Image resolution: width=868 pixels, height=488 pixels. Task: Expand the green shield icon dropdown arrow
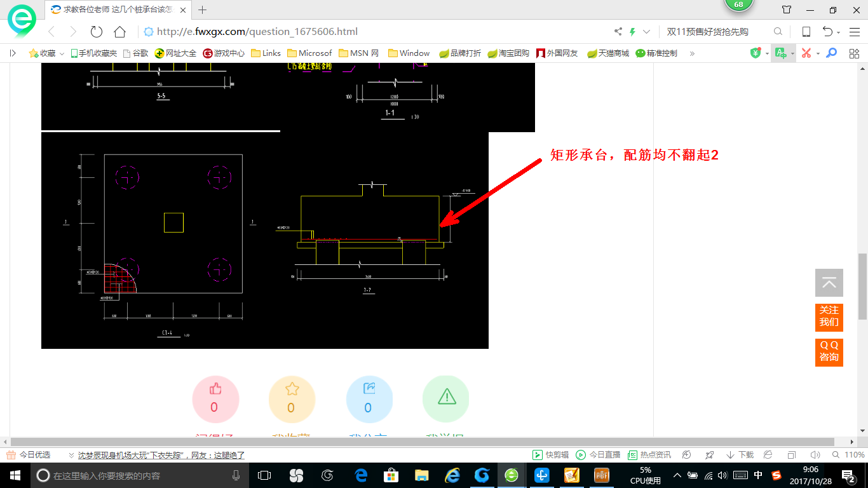[767, 54]
